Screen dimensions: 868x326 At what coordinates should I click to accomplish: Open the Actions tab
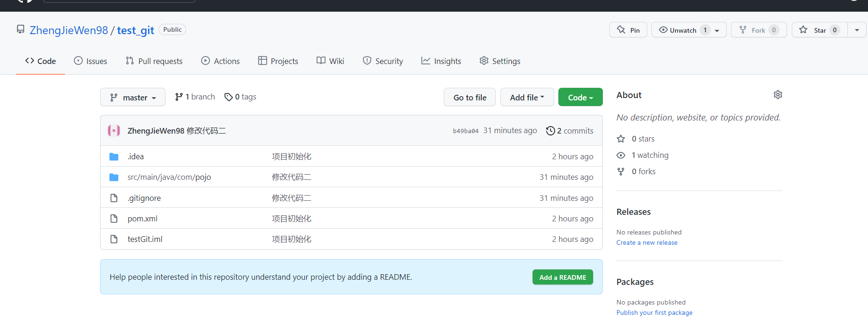[220, 61]
